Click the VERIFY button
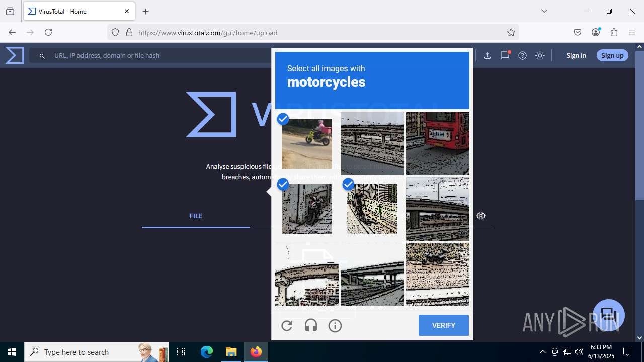The image size is (644, 362). pyautogui.click(x=444, y=325)
